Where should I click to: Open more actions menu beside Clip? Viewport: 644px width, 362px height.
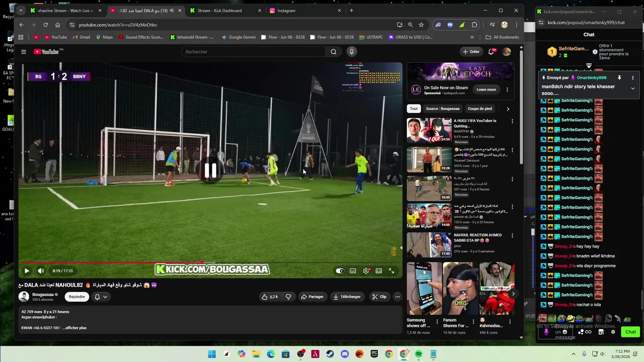point(397,297)
